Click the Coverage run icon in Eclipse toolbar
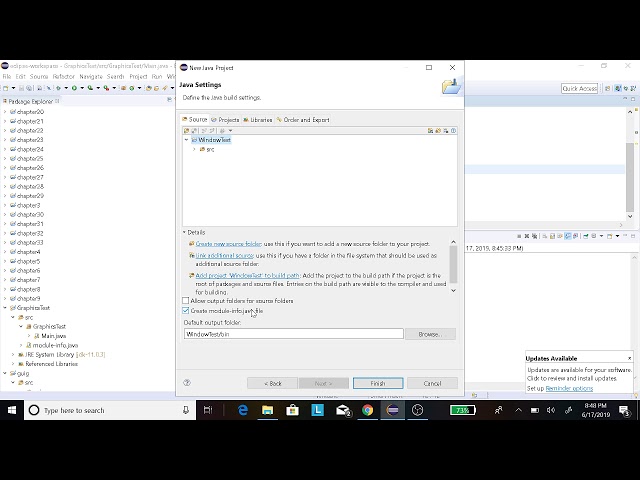 [90, 88]
